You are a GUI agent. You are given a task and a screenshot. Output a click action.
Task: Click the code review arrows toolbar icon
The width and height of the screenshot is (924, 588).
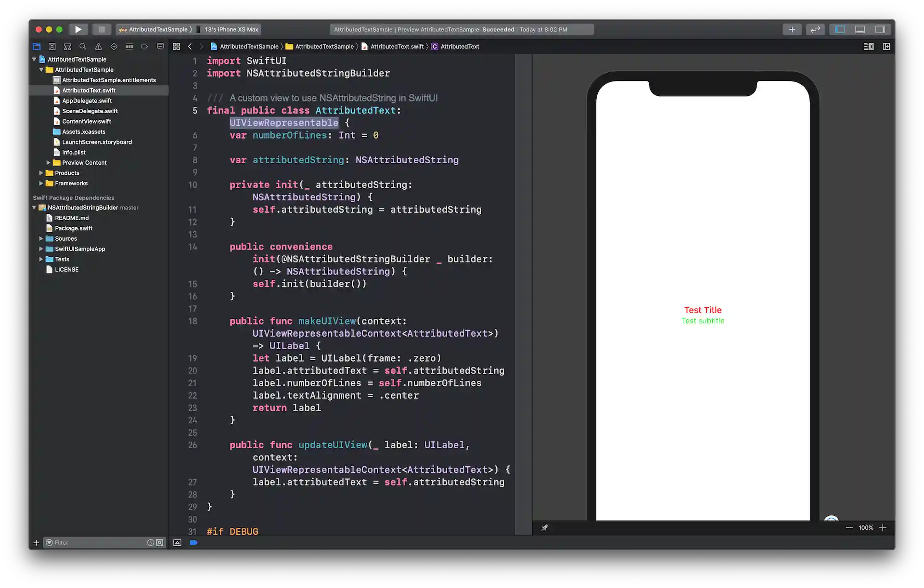click(x=815, y=29)
